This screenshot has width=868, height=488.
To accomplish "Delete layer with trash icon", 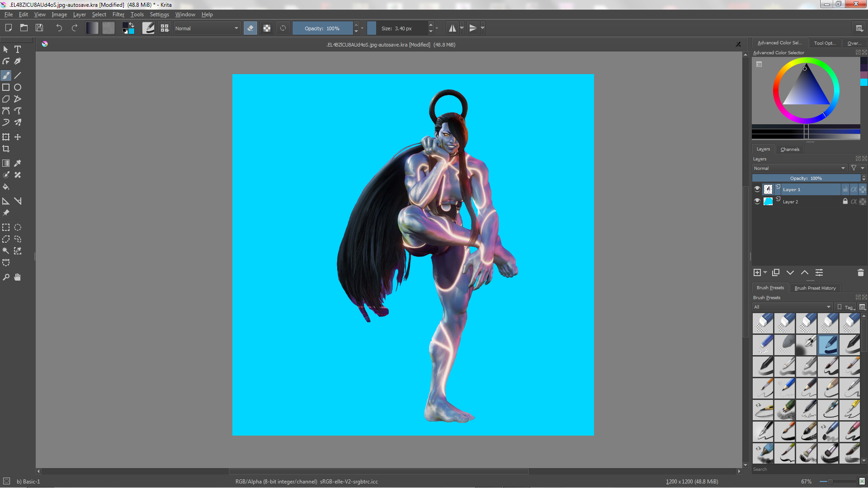I will (x=860, y=272).
